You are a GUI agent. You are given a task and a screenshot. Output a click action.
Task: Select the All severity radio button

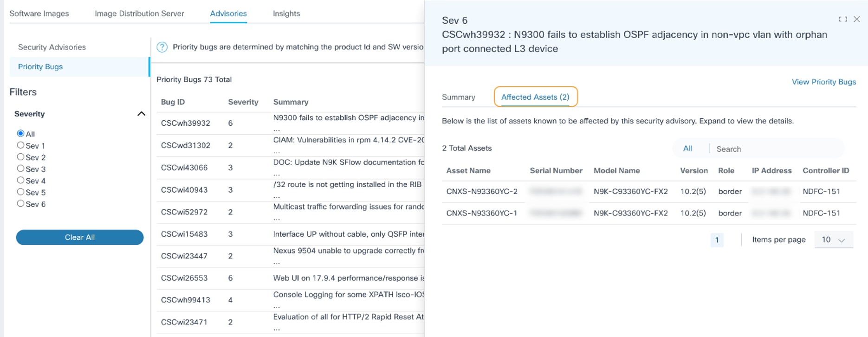20,134
